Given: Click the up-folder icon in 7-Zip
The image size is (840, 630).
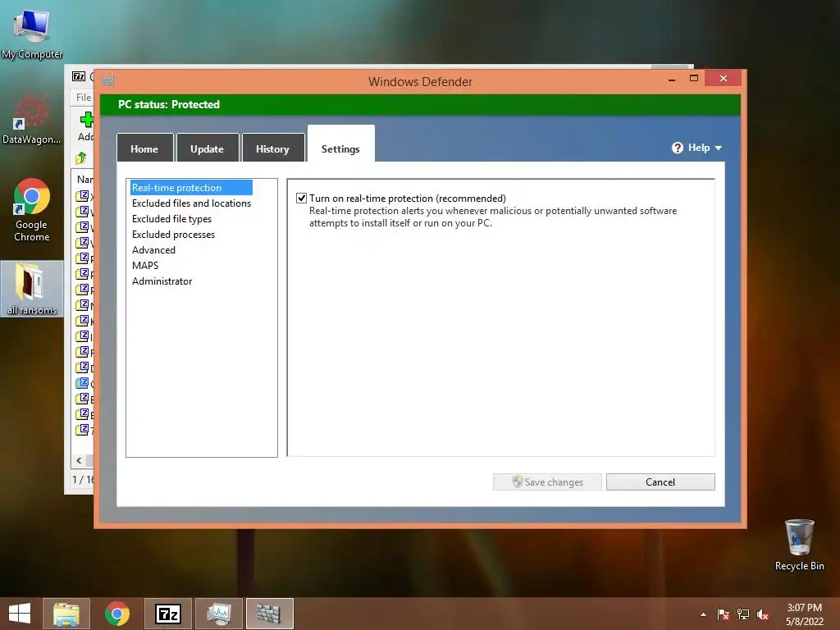Looking at the screenshot, I should (81, 158).
